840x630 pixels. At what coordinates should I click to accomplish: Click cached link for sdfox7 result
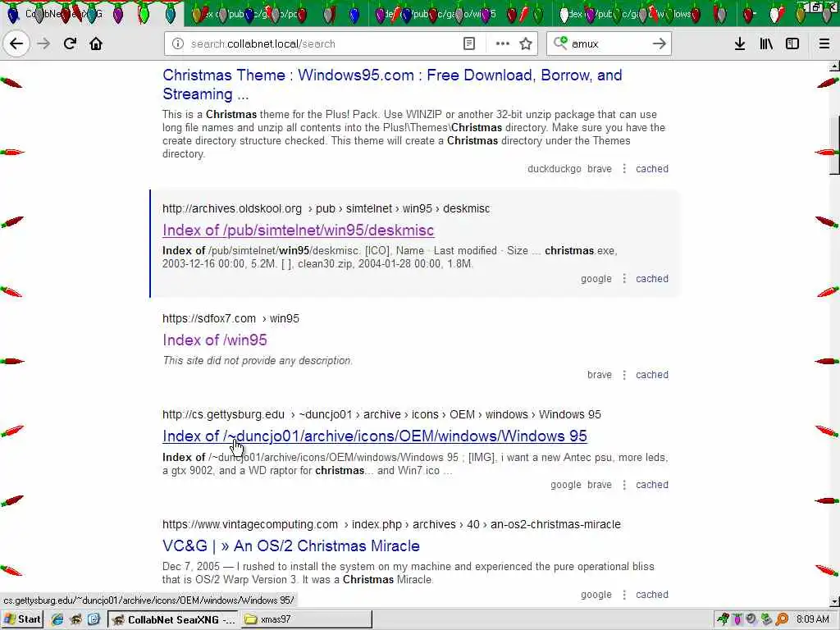pyautogui.click(x=652, y=374)
